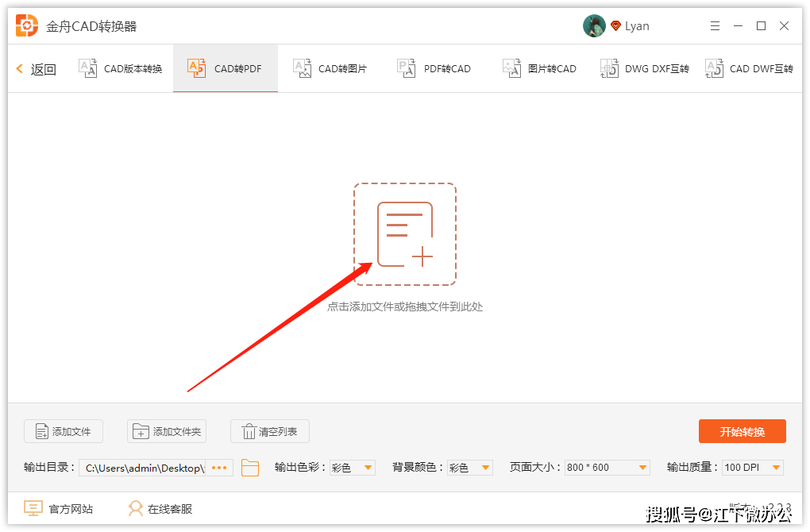Click the 添加文件夹 button
Image resolution: width=810 pixels, height=532 pixels.
[x=167, y=431]
